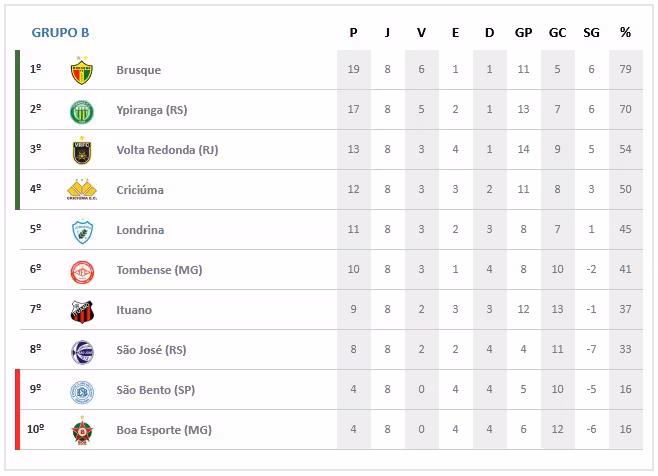Image resolution: width=658 pixels, height=476 pixels.
Task: Click the Boa Esporte team crest
Action: (x=81, y=431)
